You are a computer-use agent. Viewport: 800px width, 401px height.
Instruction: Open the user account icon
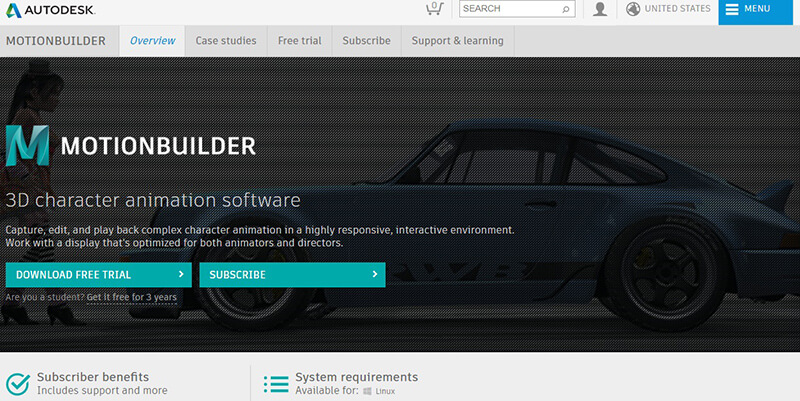click(600, 9)
